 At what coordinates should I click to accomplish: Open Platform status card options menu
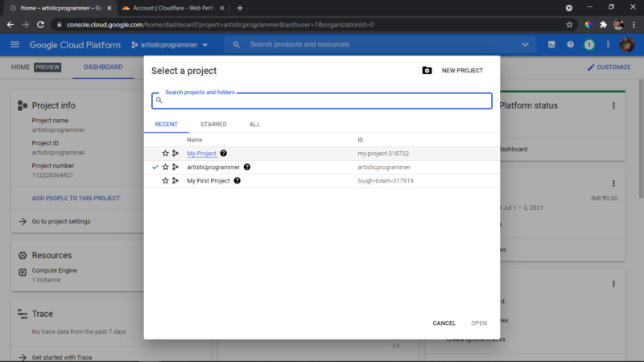click(x=613, y=105)
